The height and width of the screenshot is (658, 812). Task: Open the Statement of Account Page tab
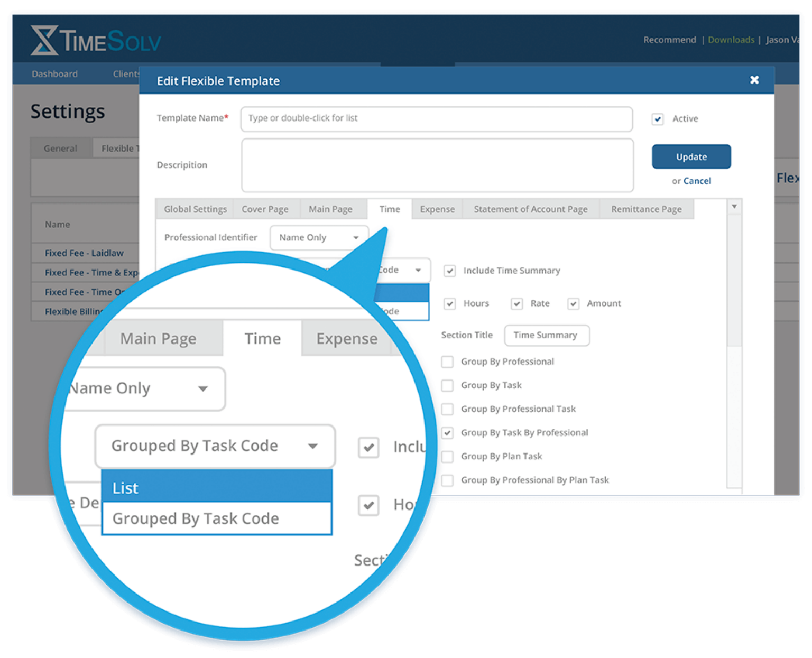click(530, 209)
